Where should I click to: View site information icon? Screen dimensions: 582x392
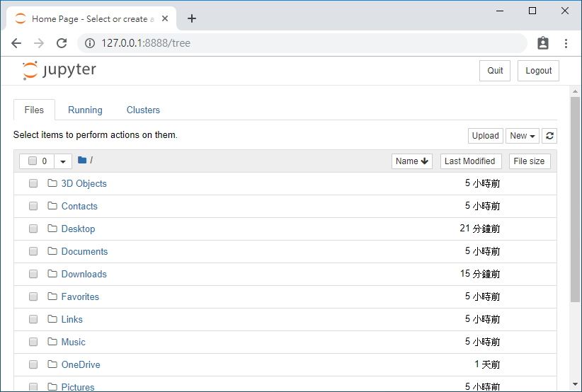tap(89, 43)
